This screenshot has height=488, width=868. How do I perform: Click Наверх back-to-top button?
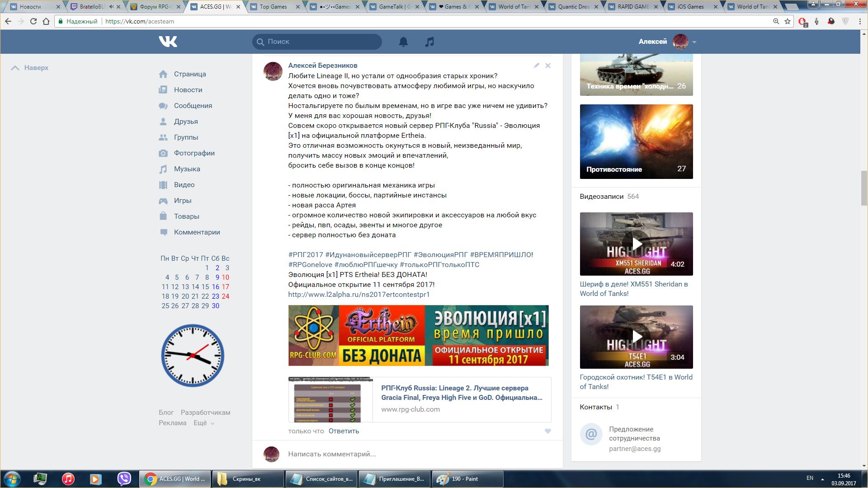tap(30, 68)
